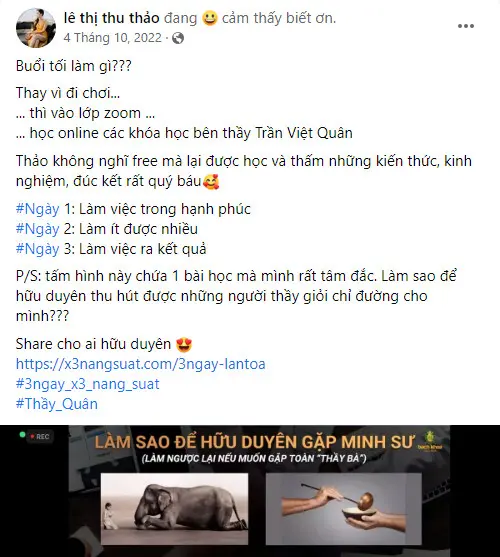The image size is (500, 557).
Task: Open the profile name lê thị thu thảo
Action: click(x=112, y=18)
